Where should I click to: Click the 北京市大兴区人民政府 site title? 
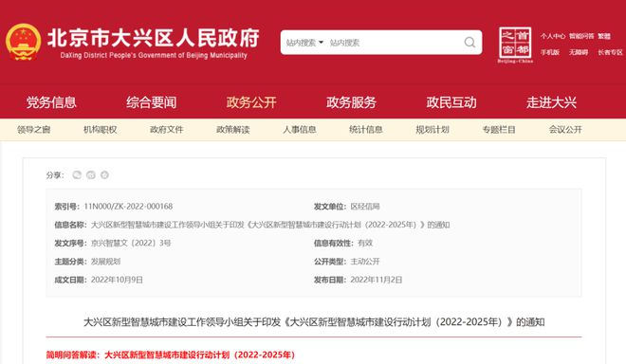(154, 38)
